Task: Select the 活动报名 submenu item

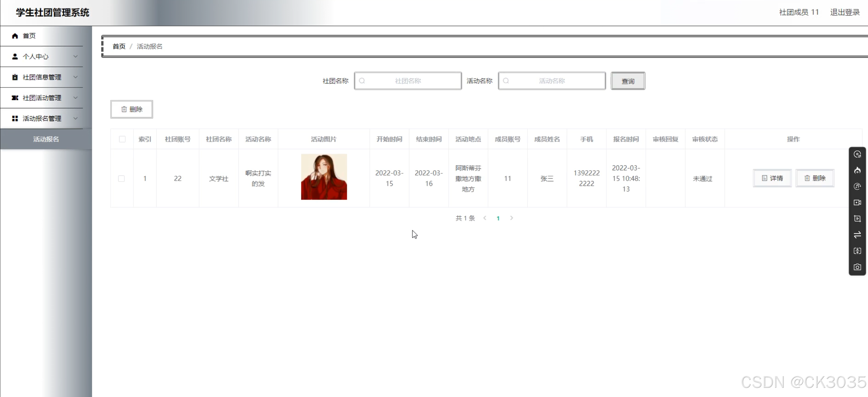Action: (x=46, y=139)
